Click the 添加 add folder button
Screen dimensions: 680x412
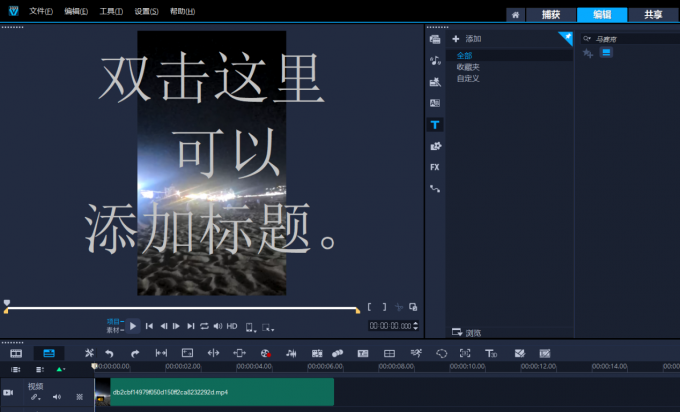467,39
